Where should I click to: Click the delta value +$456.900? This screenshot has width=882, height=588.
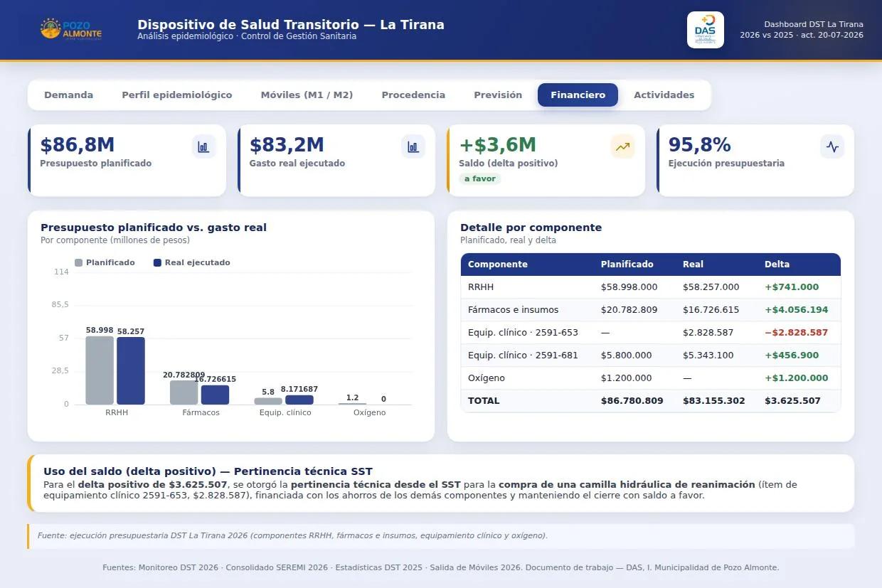(792, 356)
